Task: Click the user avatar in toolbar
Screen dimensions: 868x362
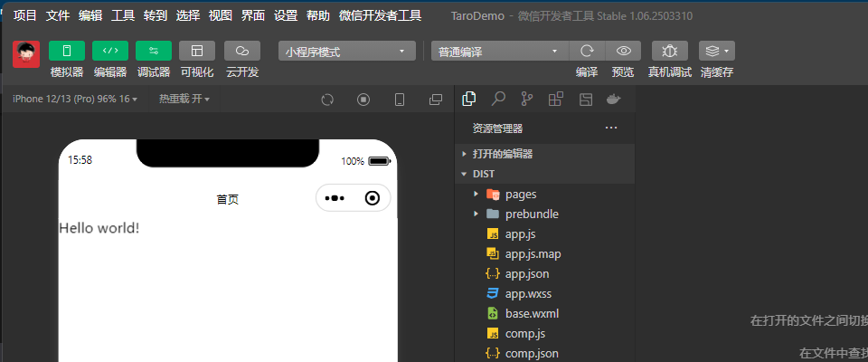Action: (26, 54)
